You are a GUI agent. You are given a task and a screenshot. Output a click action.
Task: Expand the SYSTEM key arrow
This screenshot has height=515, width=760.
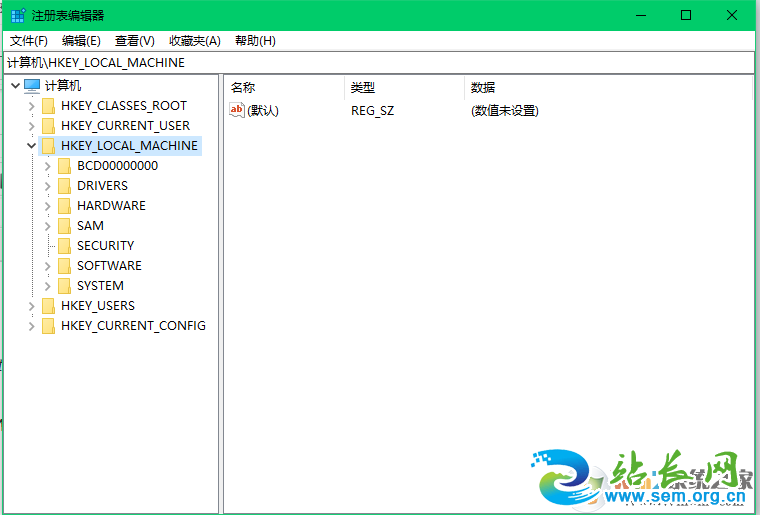tap(48, 286)
